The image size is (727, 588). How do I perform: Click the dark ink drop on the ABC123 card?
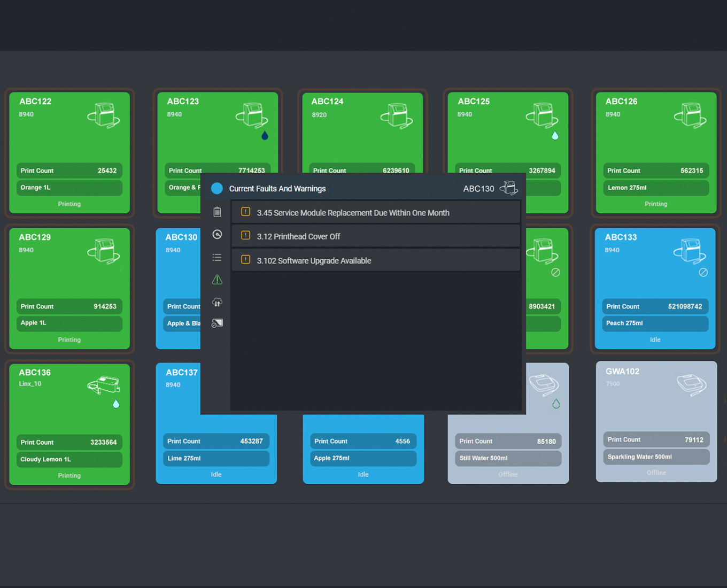[265, 136]
